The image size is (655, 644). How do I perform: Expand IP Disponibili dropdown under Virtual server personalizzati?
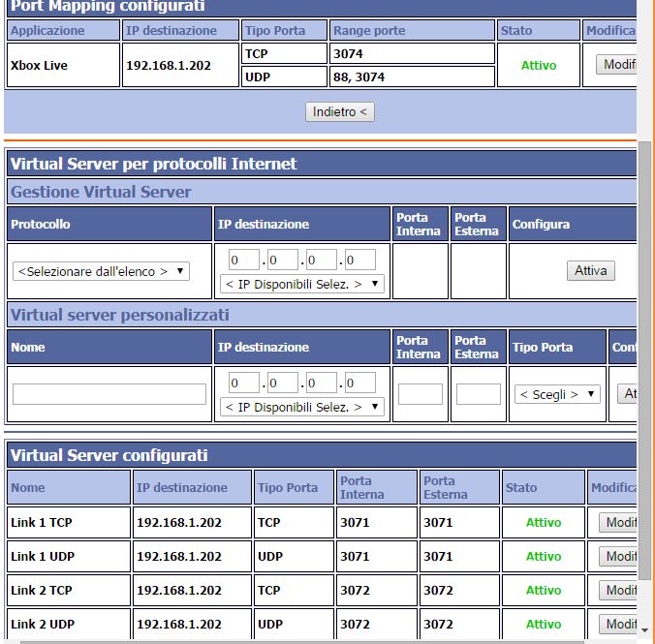tap(302, 407)
